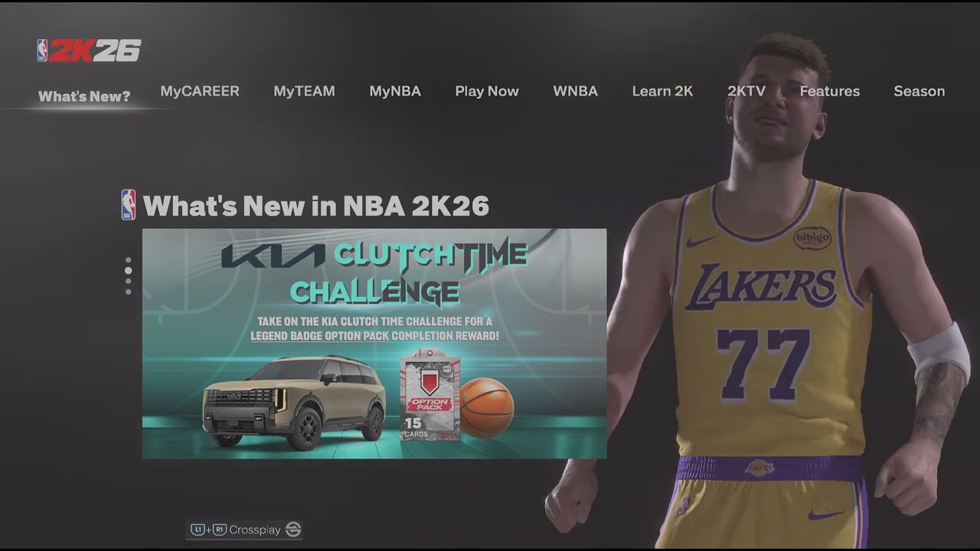Click the Crossplay label

tap(255, 530)
